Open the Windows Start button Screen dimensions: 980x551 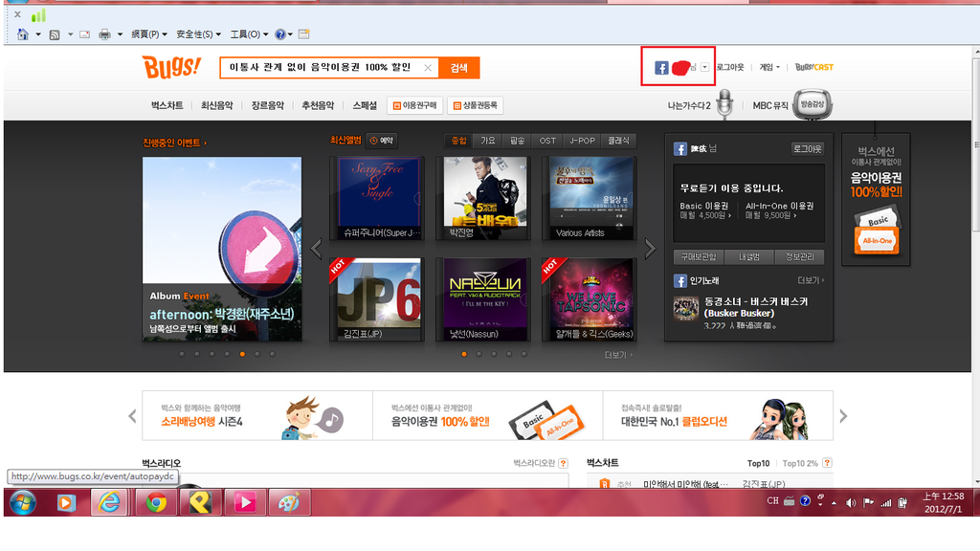(x=23, y=502)
